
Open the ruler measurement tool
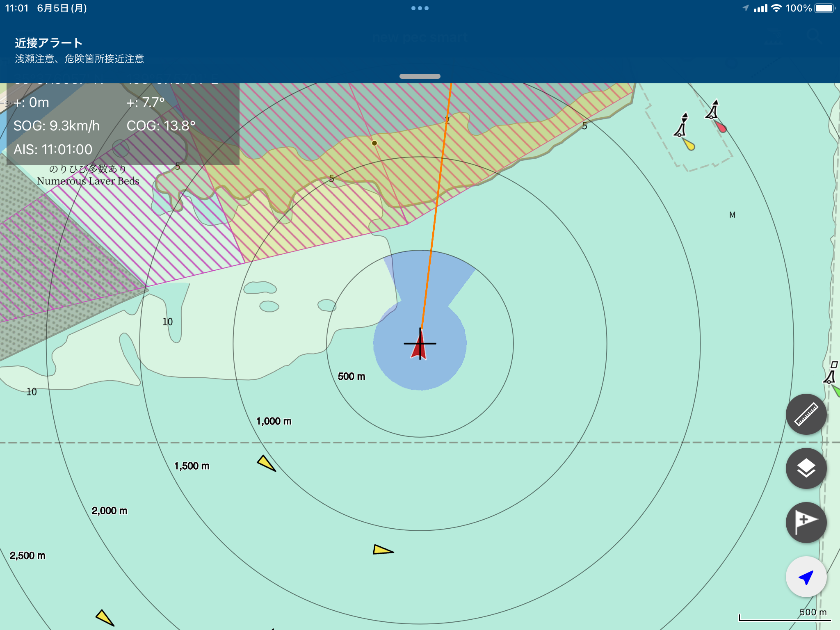point(806,414)
